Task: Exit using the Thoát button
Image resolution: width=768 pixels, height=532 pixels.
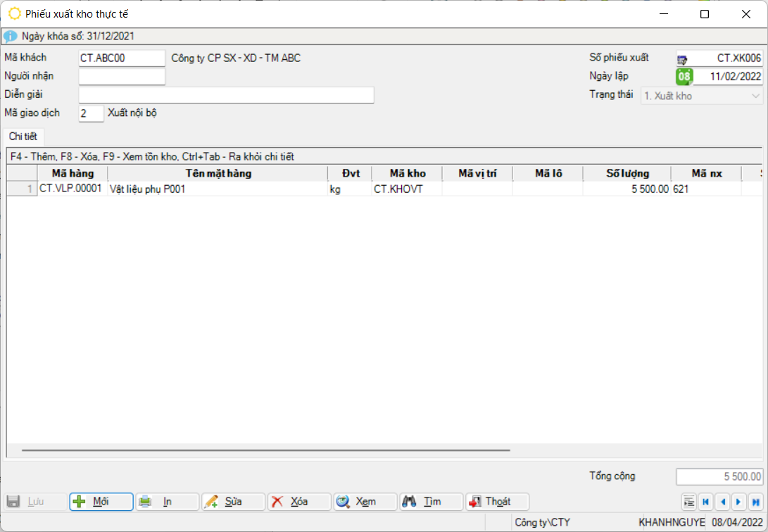Action: pyautogui.click(x=497, y=502)
